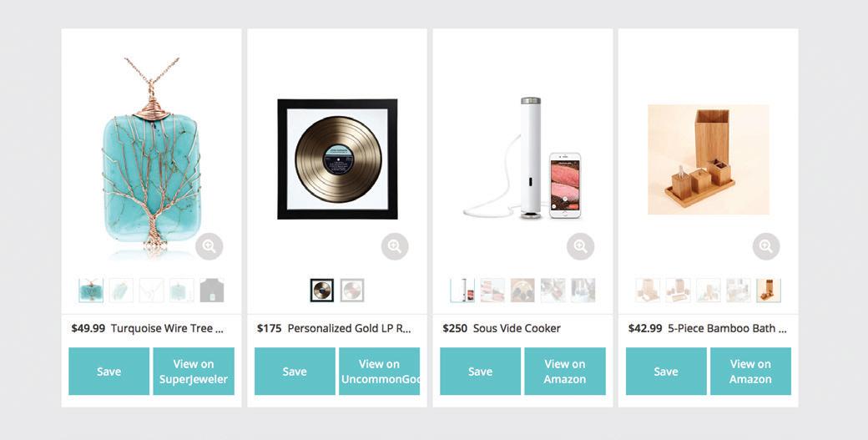Image resolution: width=868 pixels, height=440 pixels.
Task: Open the Sous Vide Cooker title
Action: pos(517,328)
